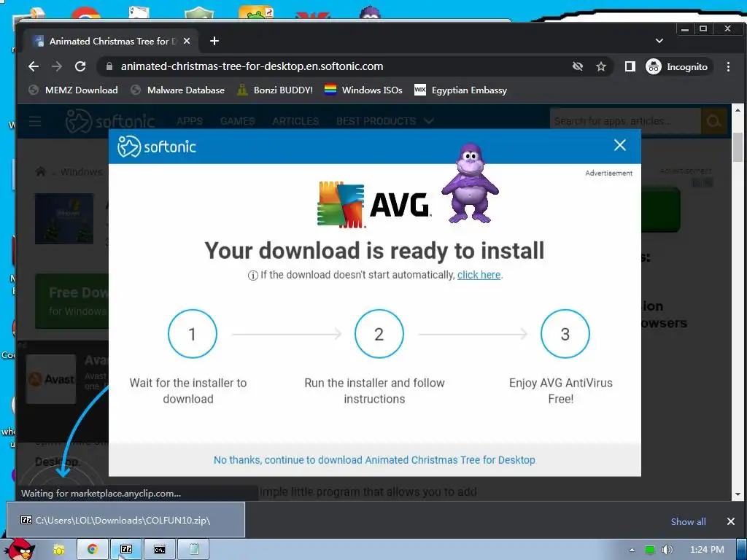The height and width of the screenshot is (560, 747).
Task: Open the Windows ISOs bookmark
Action: [x=363, y=90]
